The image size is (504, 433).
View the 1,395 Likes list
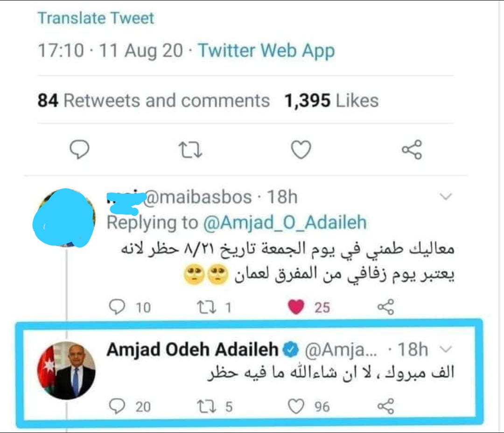click(331, 100)
